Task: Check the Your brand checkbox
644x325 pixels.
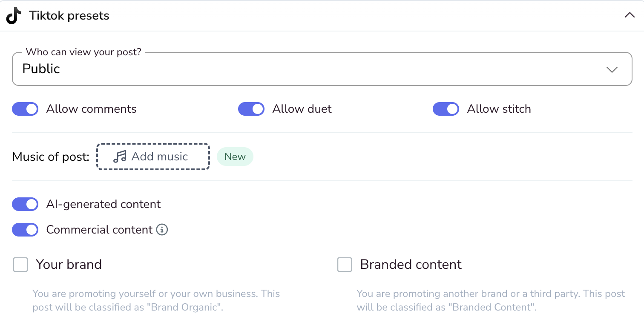Action: coord(20,265)
